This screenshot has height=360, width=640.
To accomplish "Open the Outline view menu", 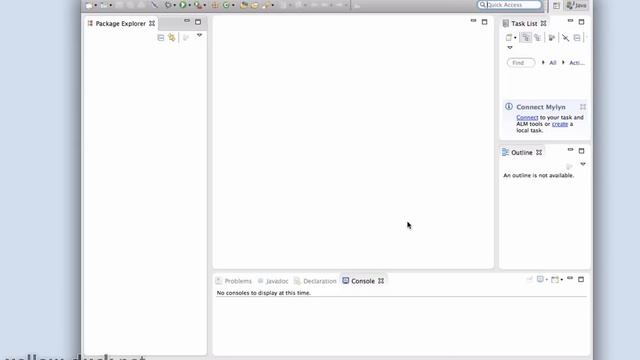I will pyautogui.click(x=583, y=164).
